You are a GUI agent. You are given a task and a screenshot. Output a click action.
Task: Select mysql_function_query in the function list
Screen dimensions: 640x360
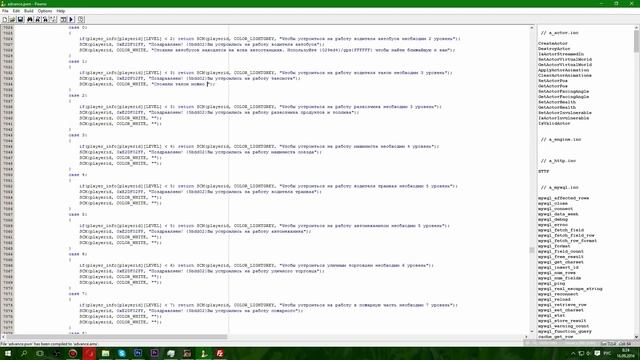(x=564, y=331)
